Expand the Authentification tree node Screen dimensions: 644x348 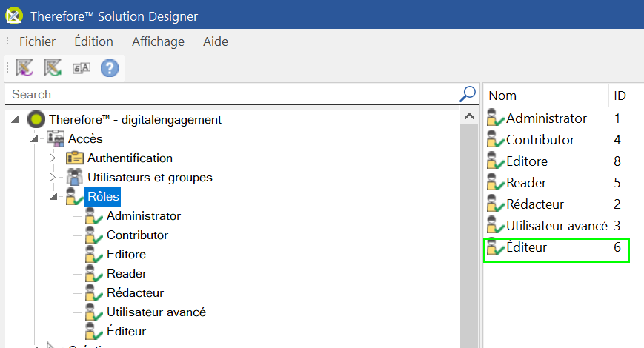(52, 158)
